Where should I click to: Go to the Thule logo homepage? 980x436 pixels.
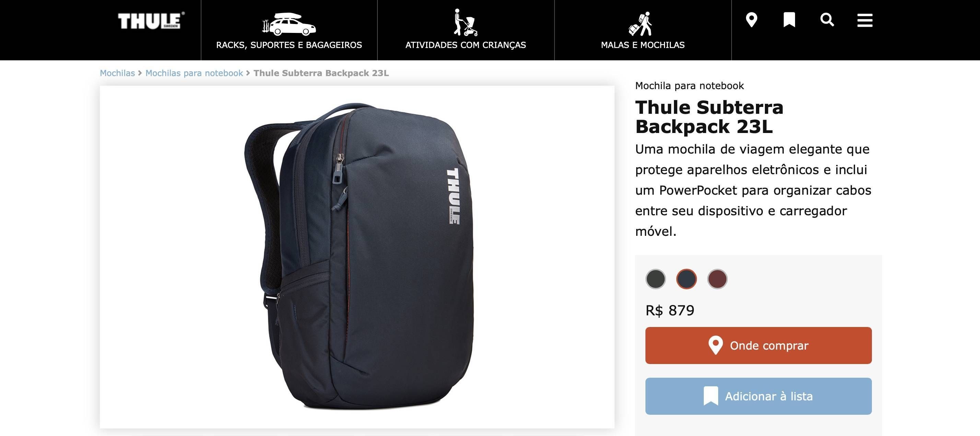click(x=151, y=21)
